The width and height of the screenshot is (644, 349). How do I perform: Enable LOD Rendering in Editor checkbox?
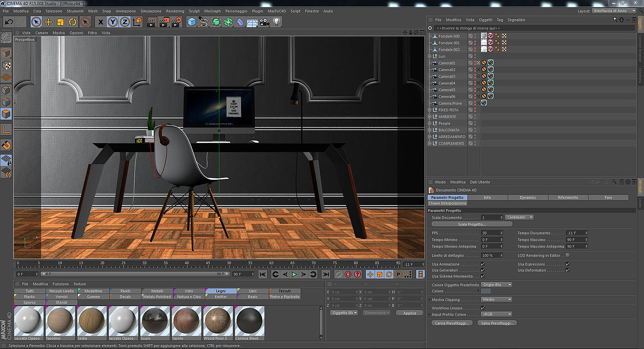(x=567, y=255)
